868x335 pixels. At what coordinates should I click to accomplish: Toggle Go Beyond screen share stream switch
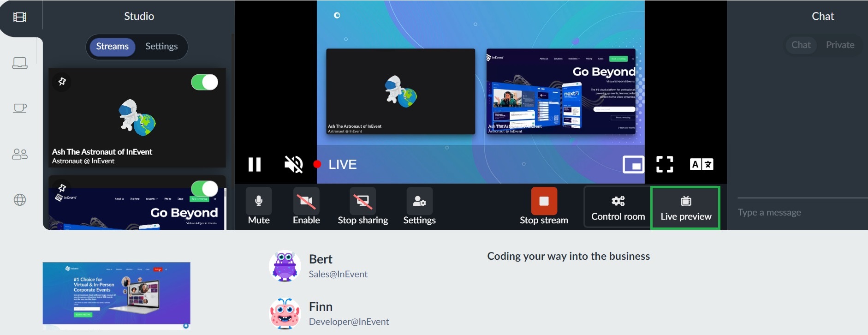(x=204, y=189)
